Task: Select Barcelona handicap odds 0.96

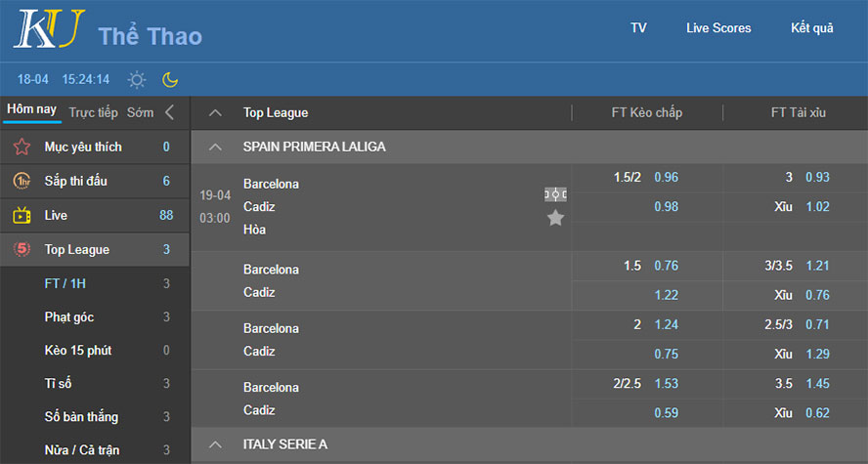Action: (667, 178)
